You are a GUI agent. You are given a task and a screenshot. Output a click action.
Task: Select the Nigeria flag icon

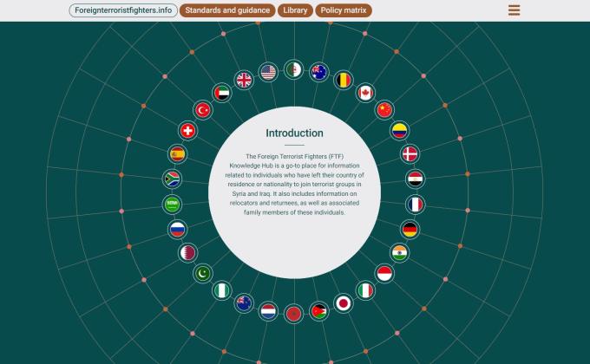(221, 290)
